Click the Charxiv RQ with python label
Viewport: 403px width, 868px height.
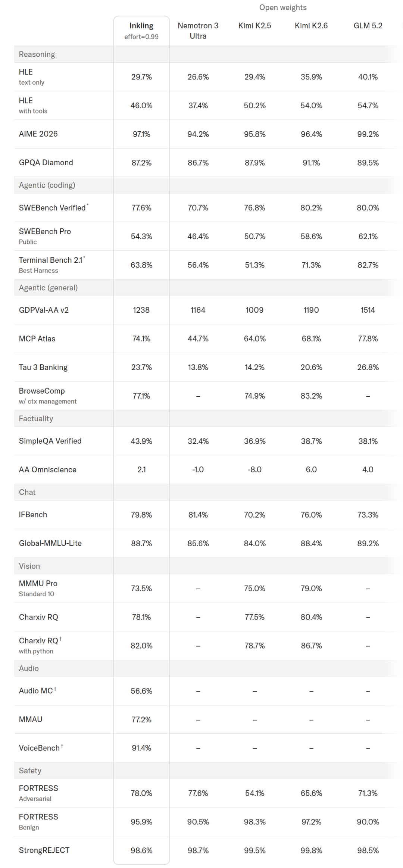(x=40, y=646)
